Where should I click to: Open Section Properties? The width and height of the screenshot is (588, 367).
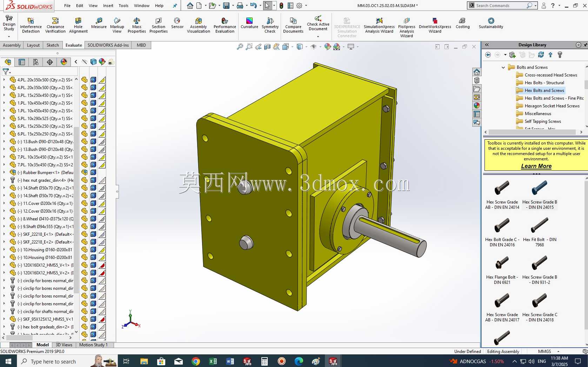point(158,25)
